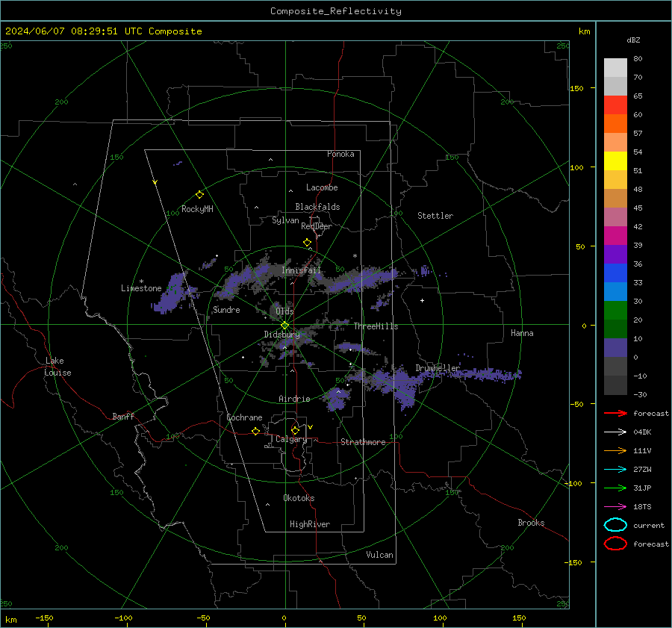Click the radar-center diamond near Didsbury
The width and height of the screenshot is (672, 628).
pos(284,326)
